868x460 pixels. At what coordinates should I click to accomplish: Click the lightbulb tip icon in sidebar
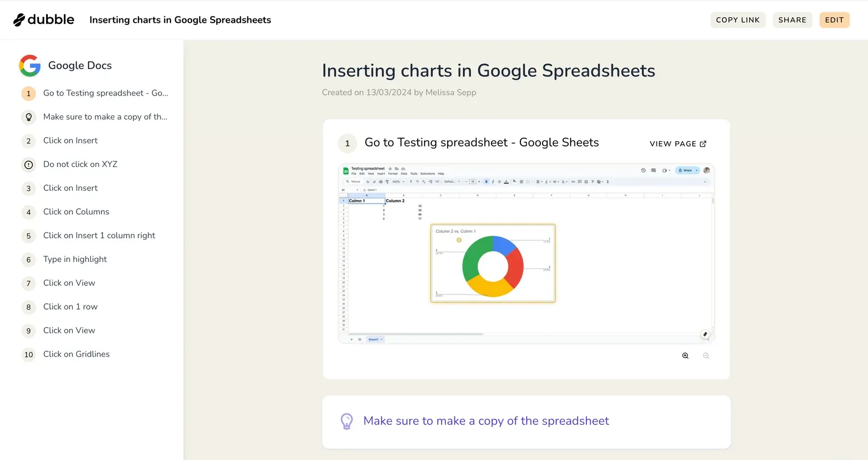click(x=29, y=117)
